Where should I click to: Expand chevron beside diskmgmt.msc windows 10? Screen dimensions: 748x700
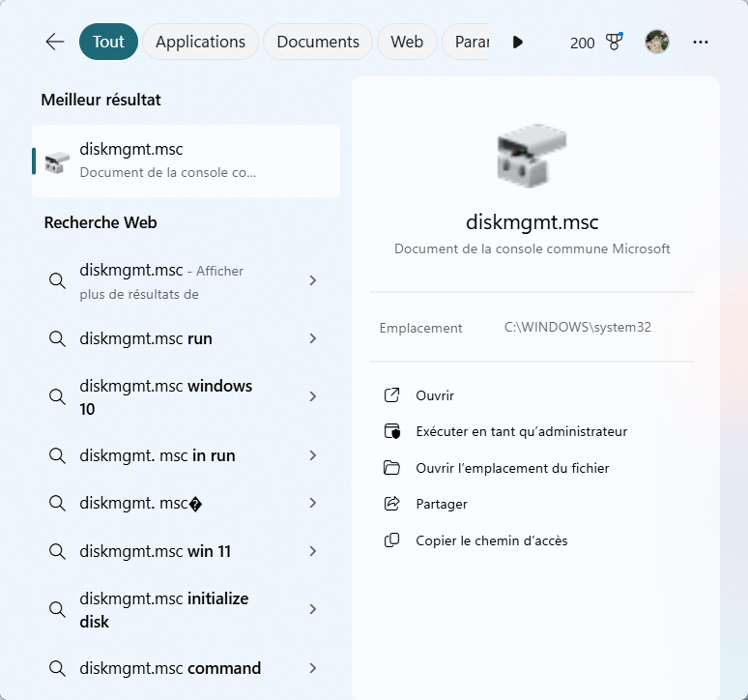coord(313,396)
